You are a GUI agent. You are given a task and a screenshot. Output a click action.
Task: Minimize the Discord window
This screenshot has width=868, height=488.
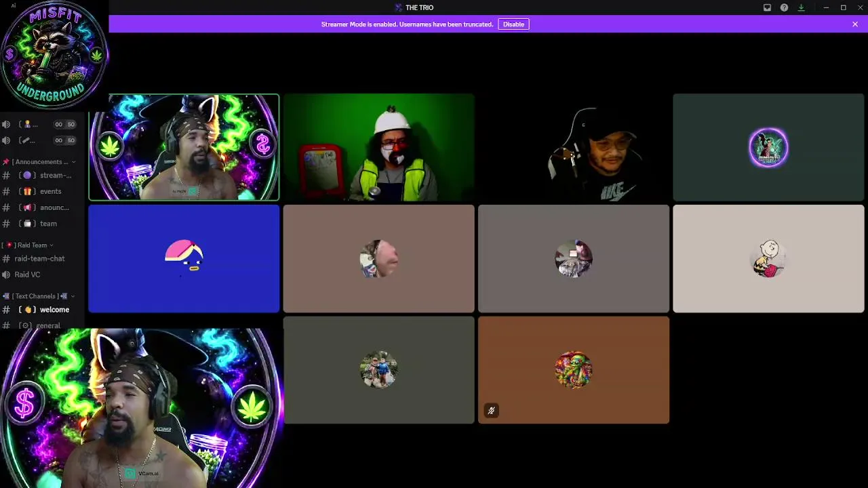pyautogui.click(x=826, y=7)
